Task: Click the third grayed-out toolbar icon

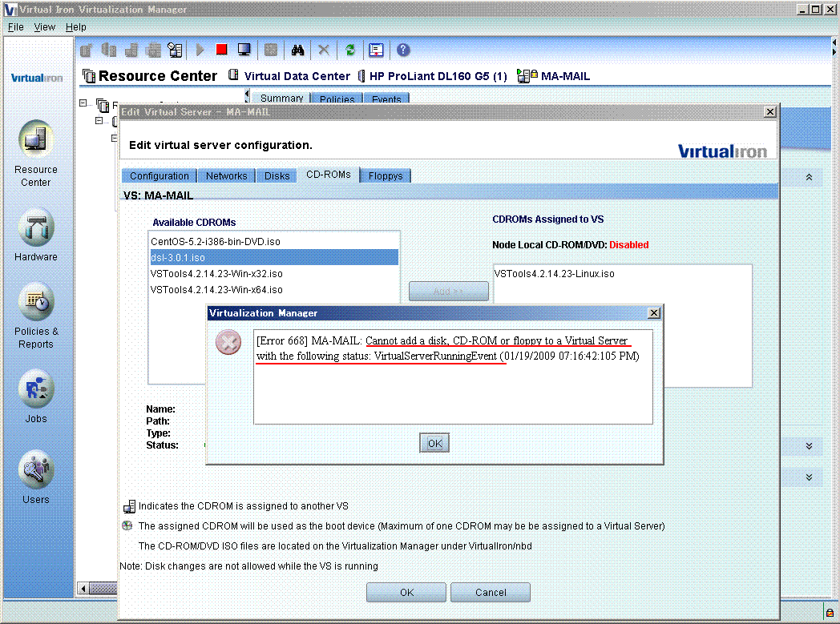Action: 131,50
